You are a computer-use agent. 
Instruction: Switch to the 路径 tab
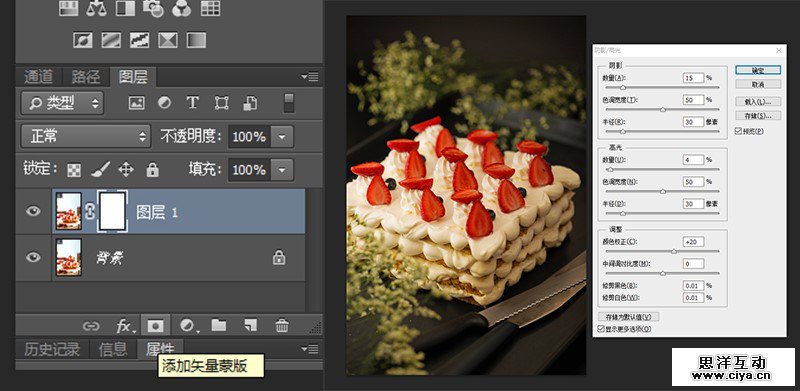[86, 77]
